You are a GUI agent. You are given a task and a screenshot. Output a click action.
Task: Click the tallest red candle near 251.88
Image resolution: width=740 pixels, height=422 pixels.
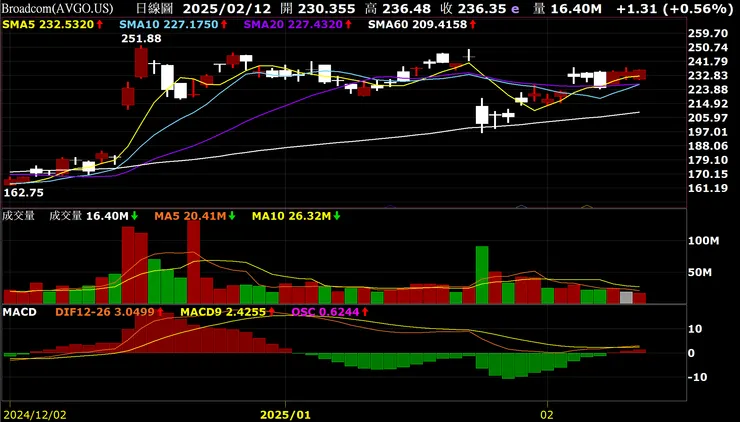pos(141,62)
